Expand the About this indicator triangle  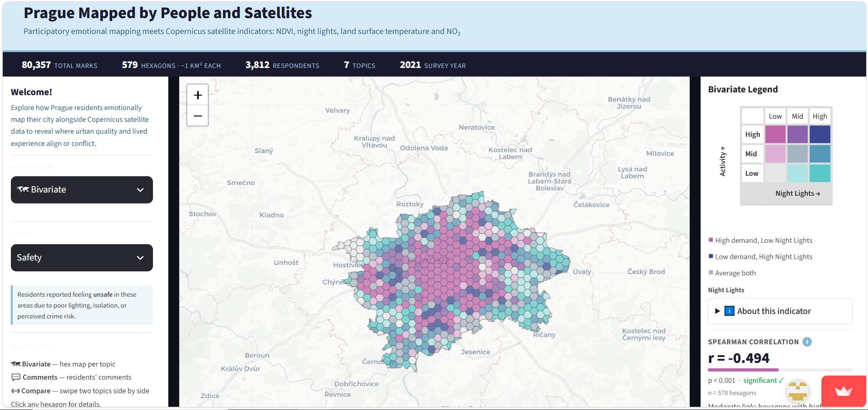pos(717,311)
